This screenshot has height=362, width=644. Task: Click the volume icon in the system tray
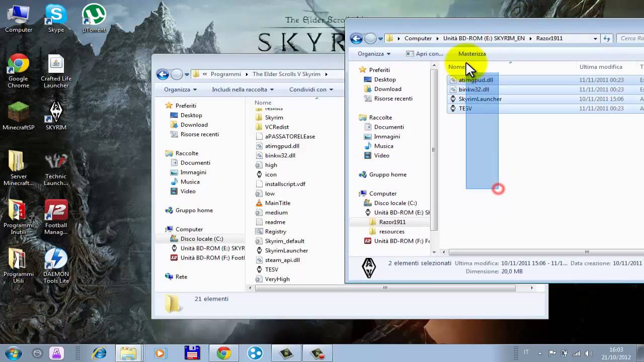pos(589,353)
